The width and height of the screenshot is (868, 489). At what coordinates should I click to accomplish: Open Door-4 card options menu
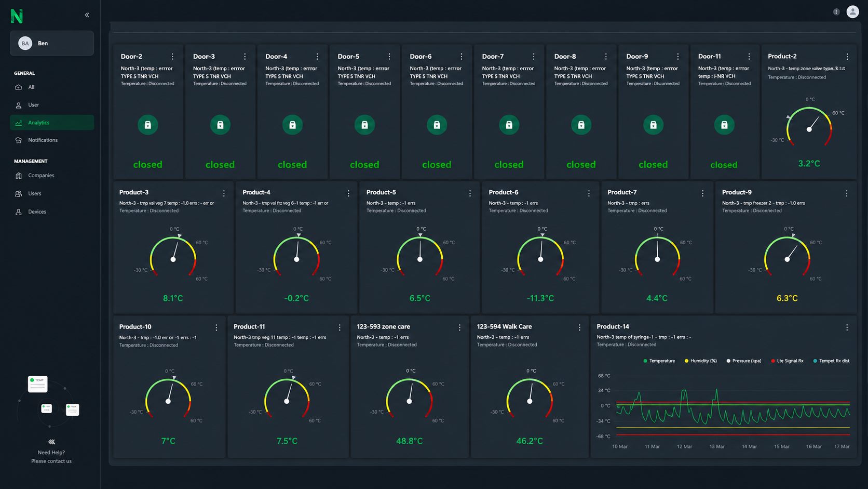coord(317,57)
